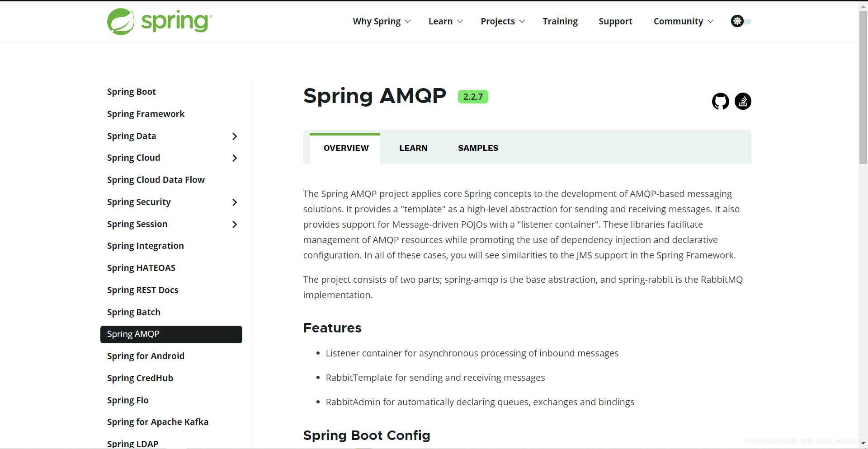This screenshot has width=868, height=449.
Task: Click the RabbitTemplate feature bullet text
Action: pyautogui.click(x=435, y=378)
